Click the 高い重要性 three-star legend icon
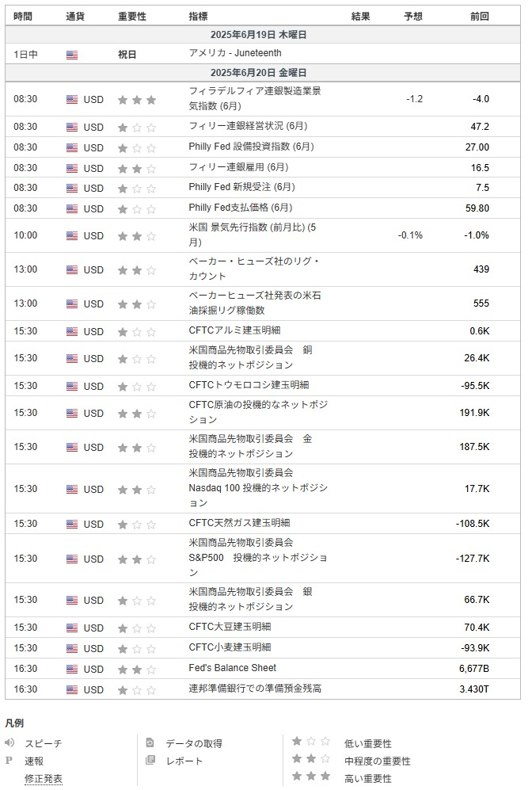The width and height of the screenshot is (532, 790). [311, 776]
